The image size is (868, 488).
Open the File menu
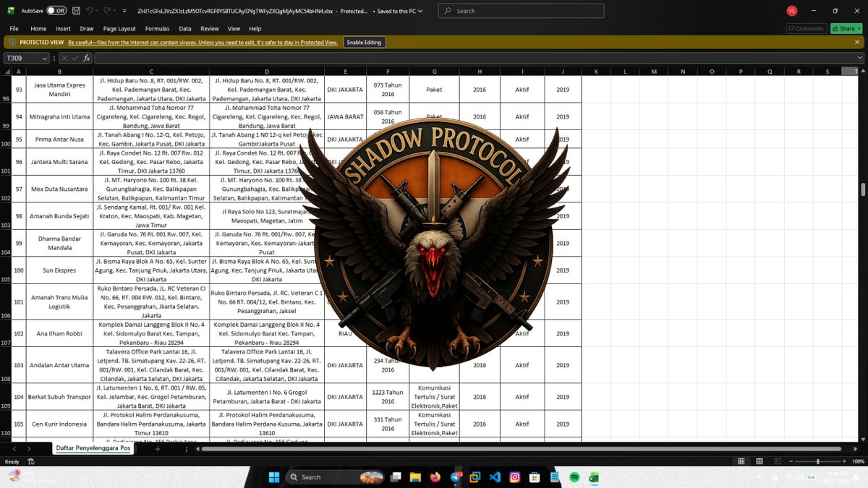14,29
